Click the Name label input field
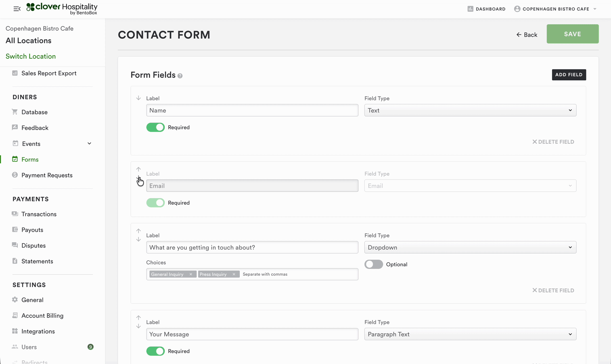Screen dimensions: 611x364 [252, 110]
